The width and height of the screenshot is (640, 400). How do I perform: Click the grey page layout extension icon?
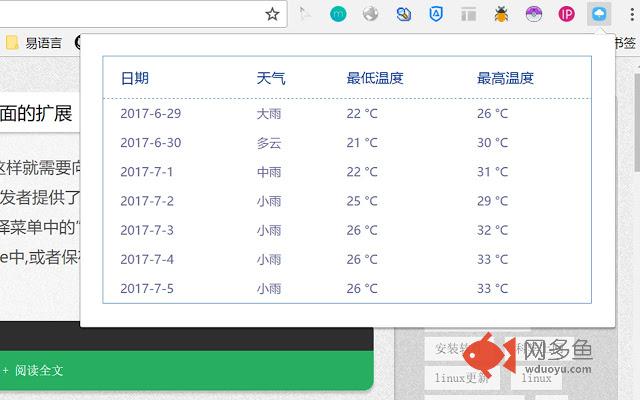coord(469,14)
